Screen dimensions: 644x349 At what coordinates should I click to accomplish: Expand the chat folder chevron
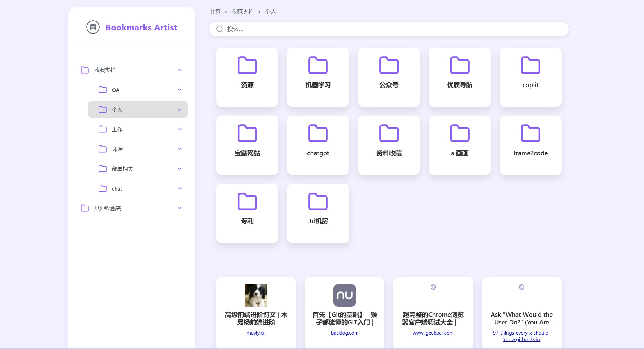coord(180,188)
